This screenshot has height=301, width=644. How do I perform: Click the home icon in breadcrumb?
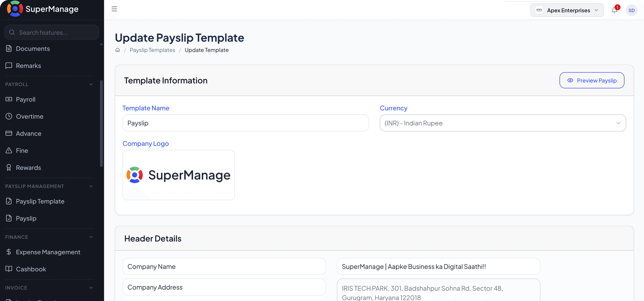point(117,50)
